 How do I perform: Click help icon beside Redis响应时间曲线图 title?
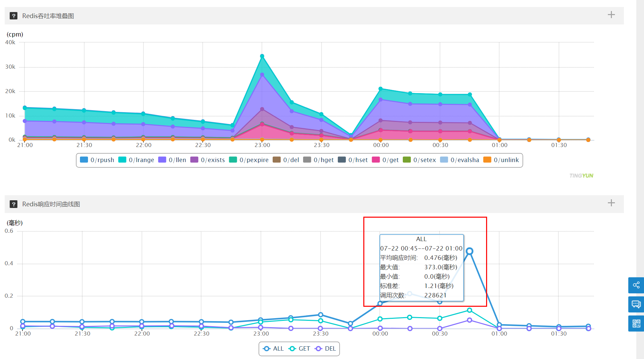(13, 204)
